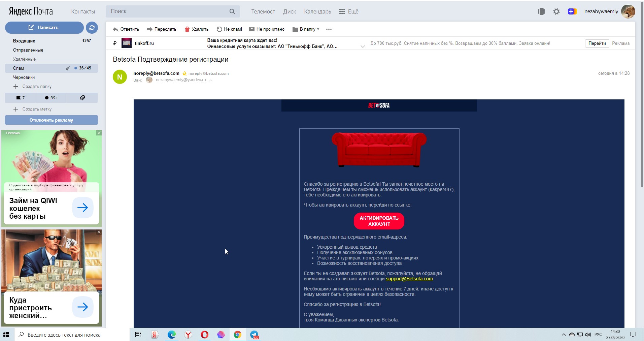Click the sender avatar N circle
Image resolution: width=644 pixels, height=341 pixels.
[x=120, y=77]
